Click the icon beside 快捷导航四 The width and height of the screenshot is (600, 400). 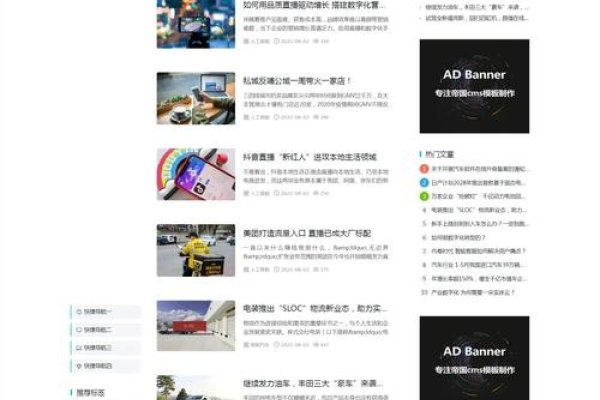coord(79,366)
